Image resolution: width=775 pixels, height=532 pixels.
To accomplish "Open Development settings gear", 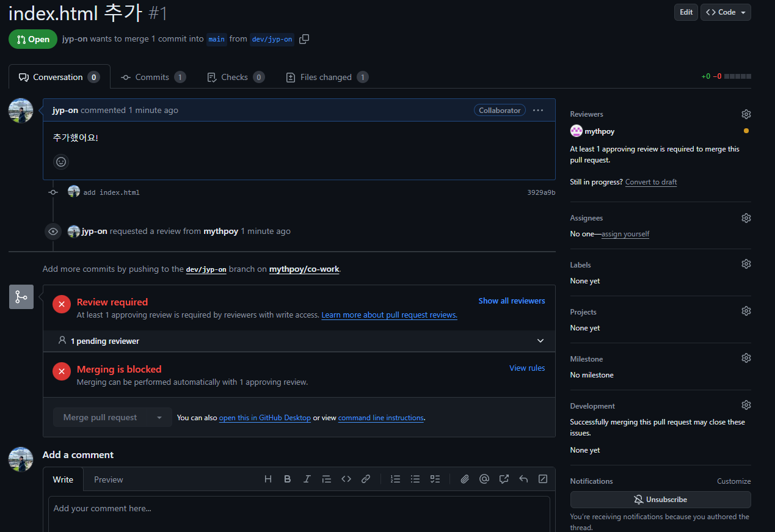I will tap(746, 405).
